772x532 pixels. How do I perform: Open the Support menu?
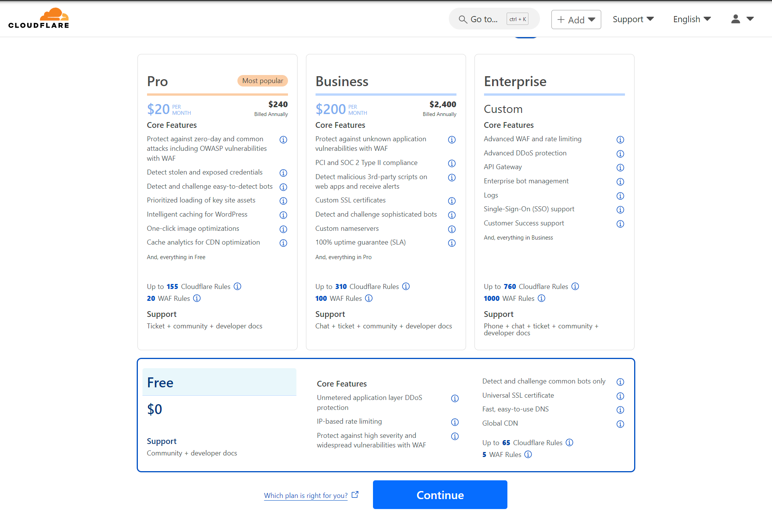coord(633,19)
